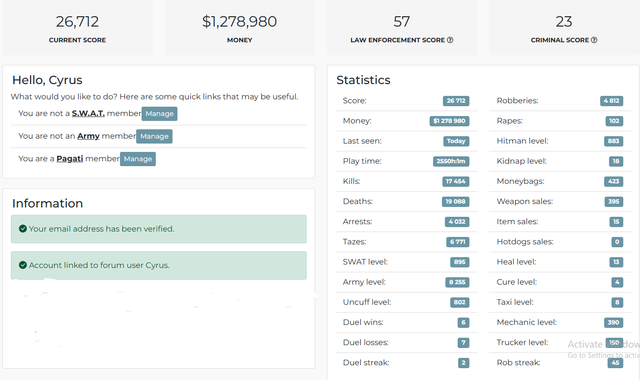
Task: Click the Play time label
Action: (x=362, y=161)
